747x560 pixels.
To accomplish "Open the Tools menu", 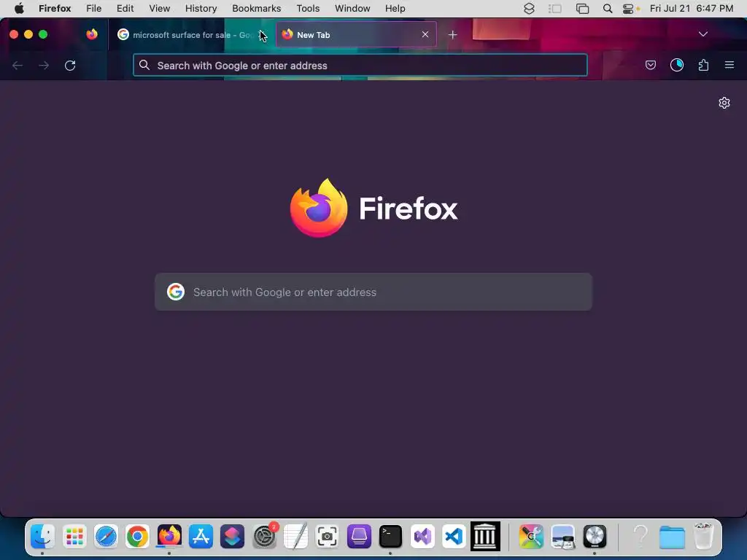I will [308, 9].
